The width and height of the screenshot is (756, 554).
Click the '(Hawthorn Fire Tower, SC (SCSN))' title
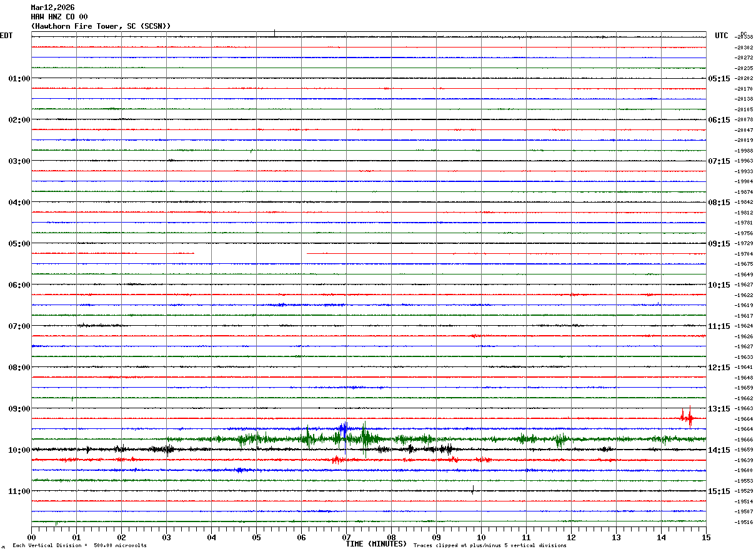[x=101, y=26]
